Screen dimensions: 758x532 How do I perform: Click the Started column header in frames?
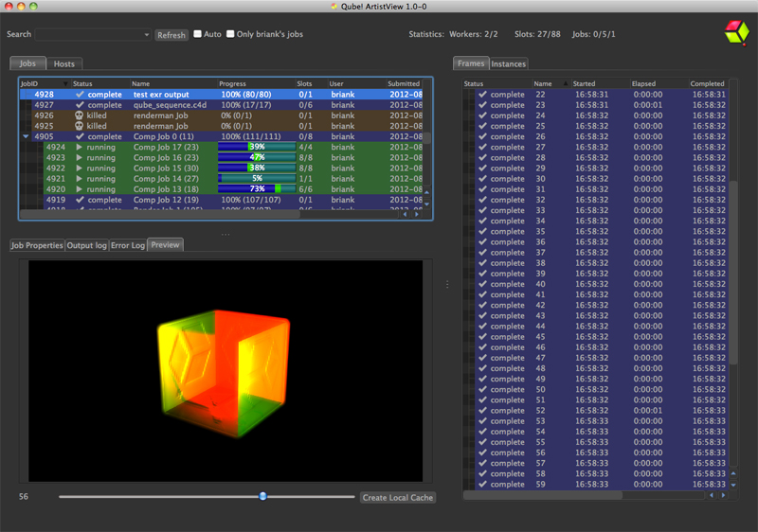tap(600, 83)
